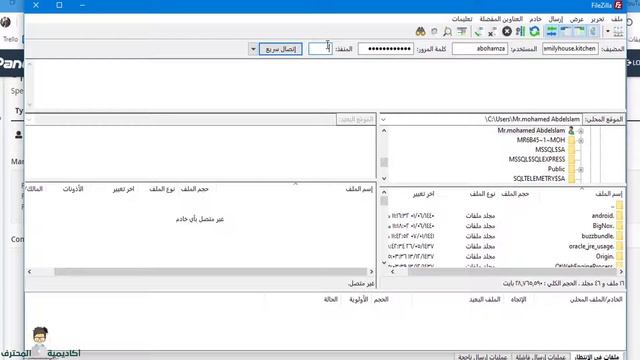
Task: Open the local site path dropdown
Action: point(383,120)
